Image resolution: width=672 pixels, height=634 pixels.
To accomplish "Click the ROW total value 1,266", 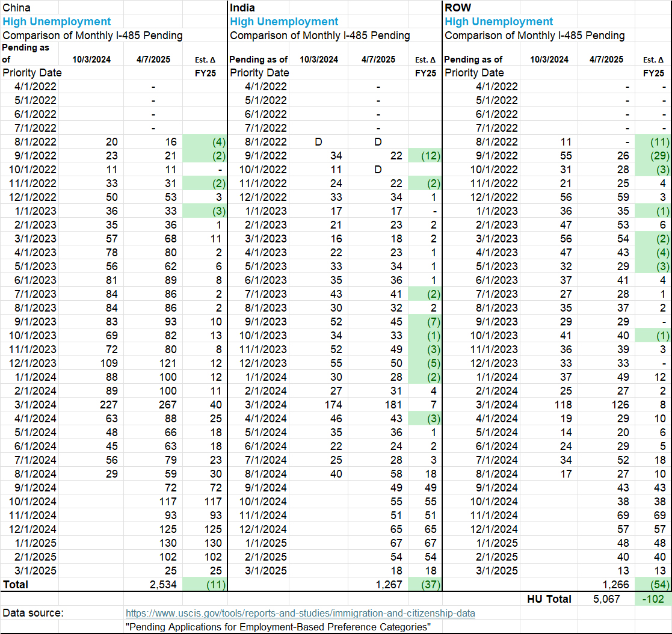I will [x=614, y=584].
